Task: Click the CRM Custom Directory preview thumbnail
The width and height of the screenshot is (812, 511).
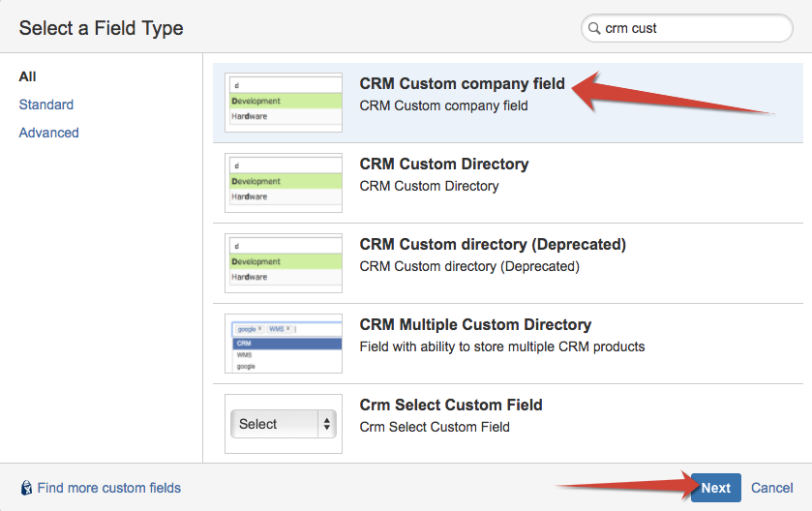Action: pyautogui.click(x=284, y=182)
